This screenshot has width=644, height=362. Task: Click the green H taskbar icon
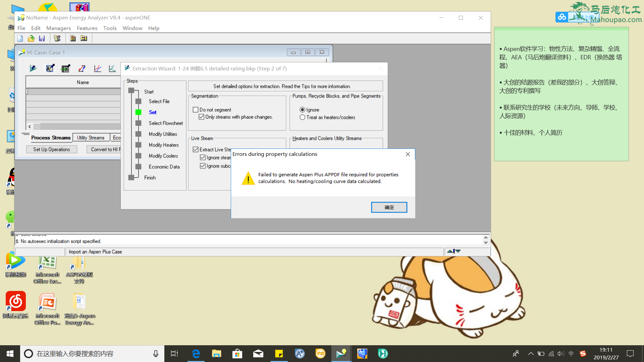pyautogui.click(x=383, y=354)
